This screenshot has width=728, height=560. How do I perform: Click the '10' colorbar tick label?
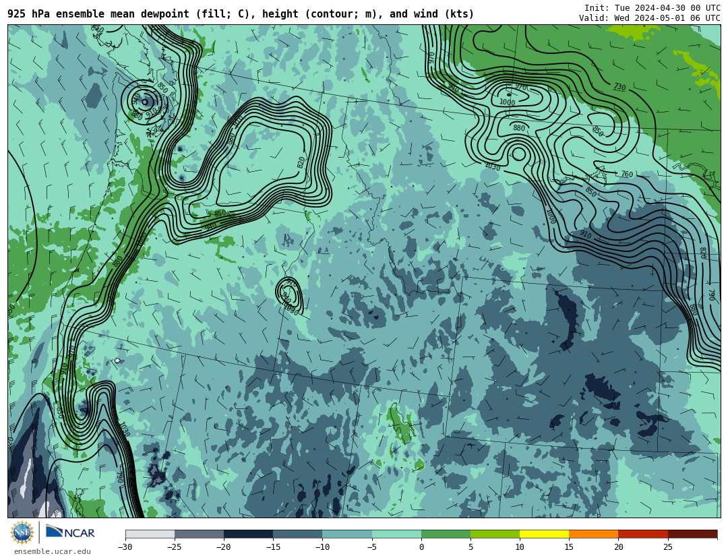click(520, 547)
